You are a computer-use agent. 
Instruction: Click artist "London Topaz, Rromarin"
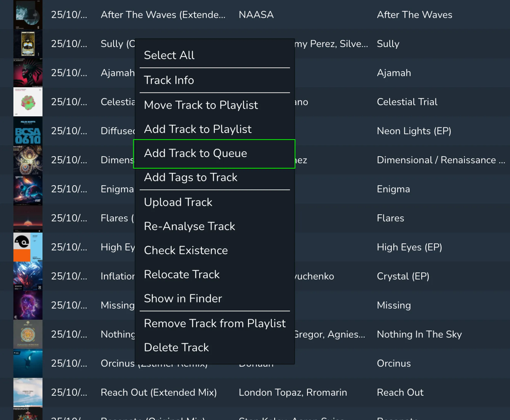pos(293,392)
